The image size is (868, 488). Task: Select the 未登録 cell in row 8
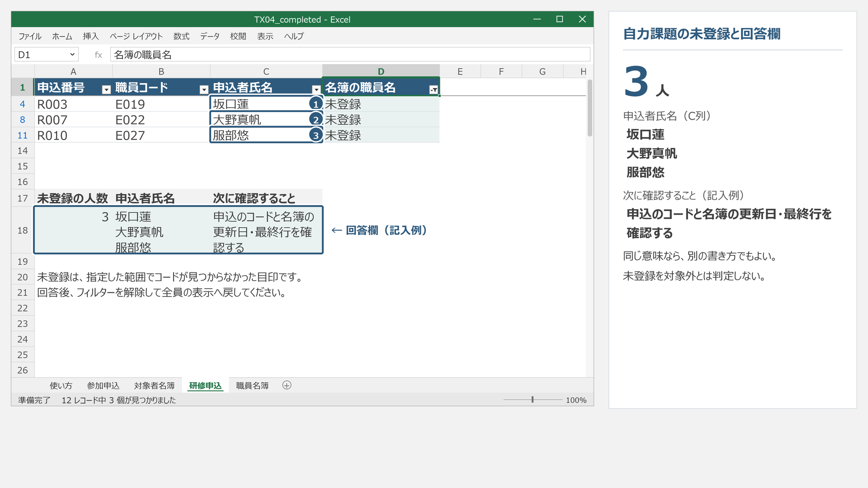381,120
